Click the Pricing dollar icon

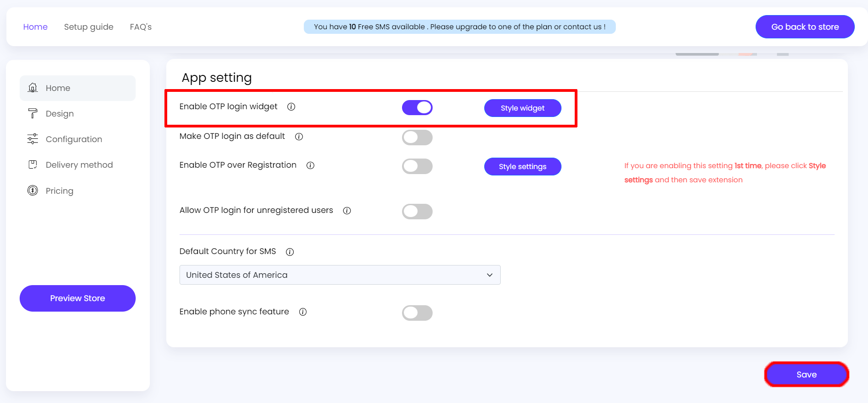point(33,191)
